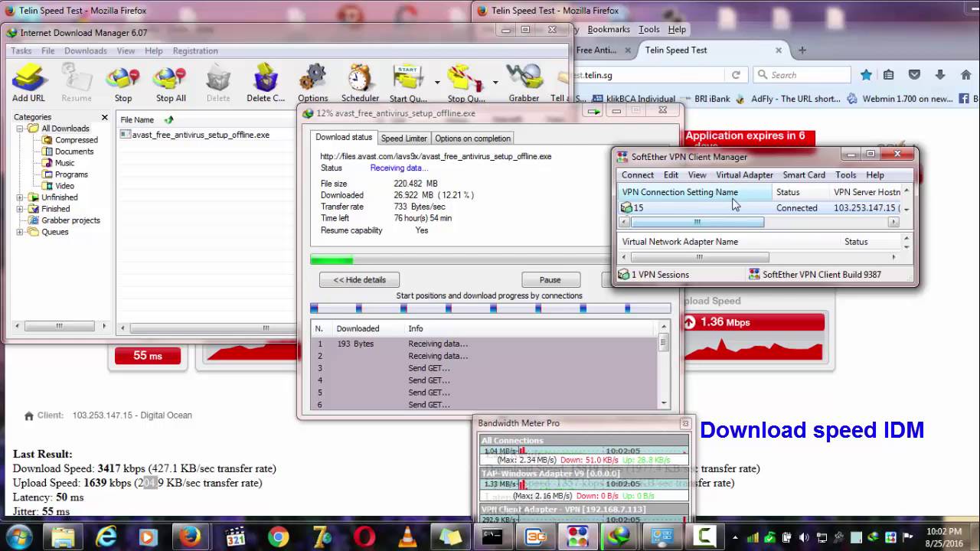The height and width of the screenshot is (551, 980).
Task: Click the SoftEther connection list horizontal scrollbar
Action: [697, 222]
